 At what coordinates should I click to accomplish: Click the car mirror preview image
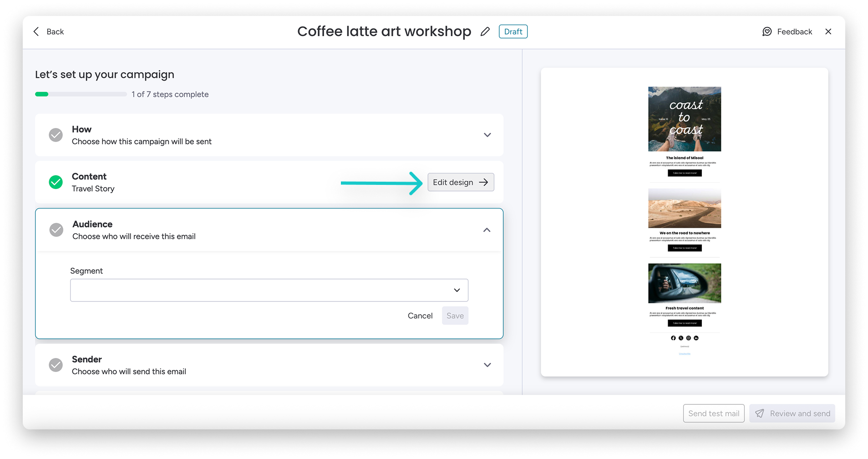pyautogui.click(x=685, y=283)
